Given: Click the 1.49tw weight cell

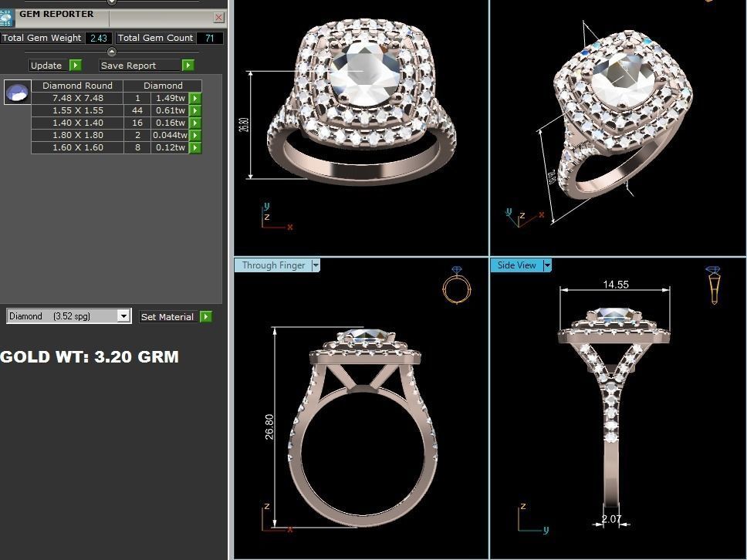Looking at the screenshot, I should coord(170,98).
